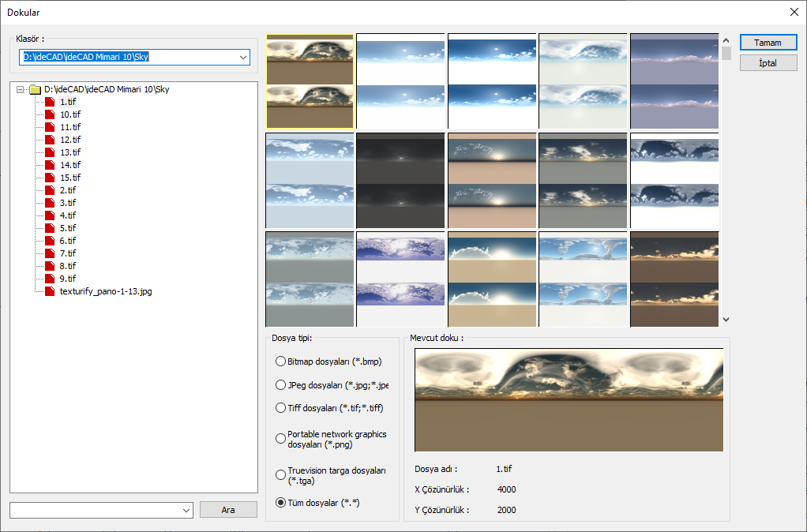Select 12.tif from the file list
Viewport: 807px width, 532px height.
click(70, 140)
